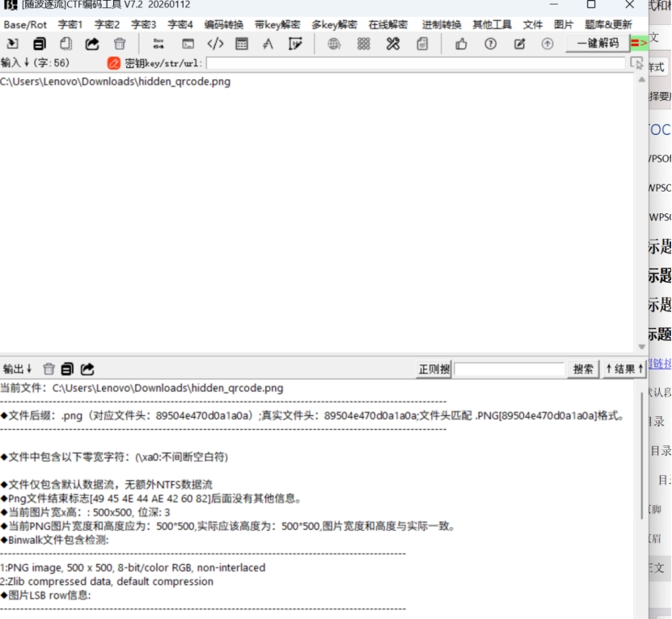The width and height of the screenshot is (672, 619).
Task: Open the 带key解密 menu
Action: 277,24
